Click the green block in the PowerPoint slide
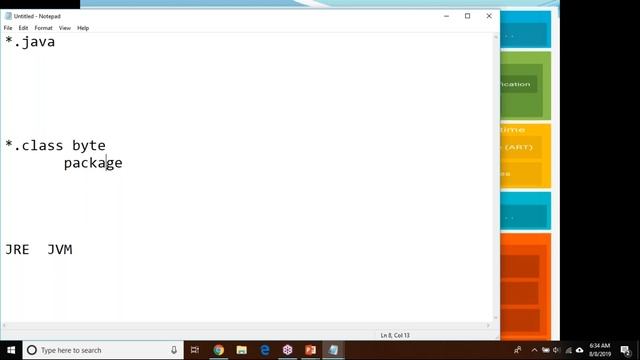 (526, 86)
